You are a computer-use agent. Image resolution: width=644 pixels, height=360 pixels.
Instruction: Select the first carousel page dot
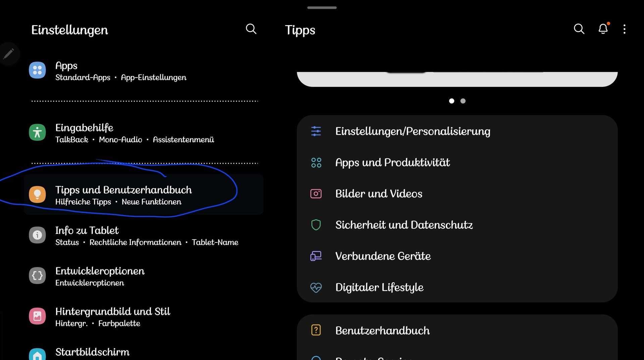click(451, 101)
